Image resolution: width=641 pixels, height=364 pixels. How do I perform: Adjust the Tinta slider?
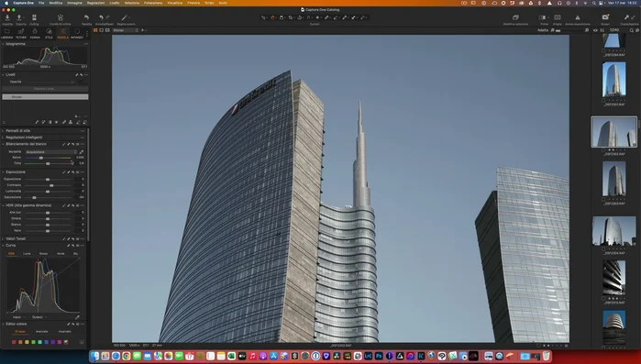48,163
